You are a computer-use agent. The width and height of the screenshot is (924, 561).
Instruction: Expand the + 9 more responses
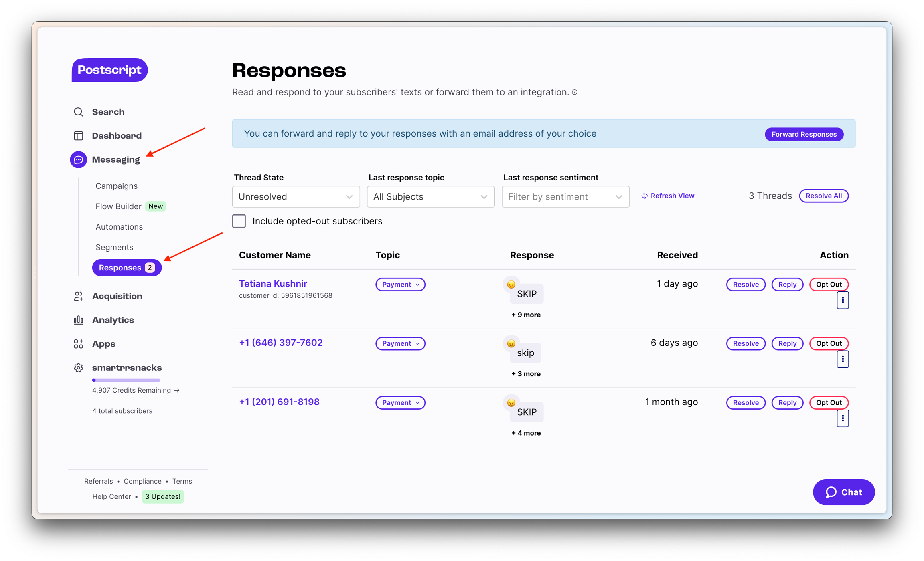[526, 315]
